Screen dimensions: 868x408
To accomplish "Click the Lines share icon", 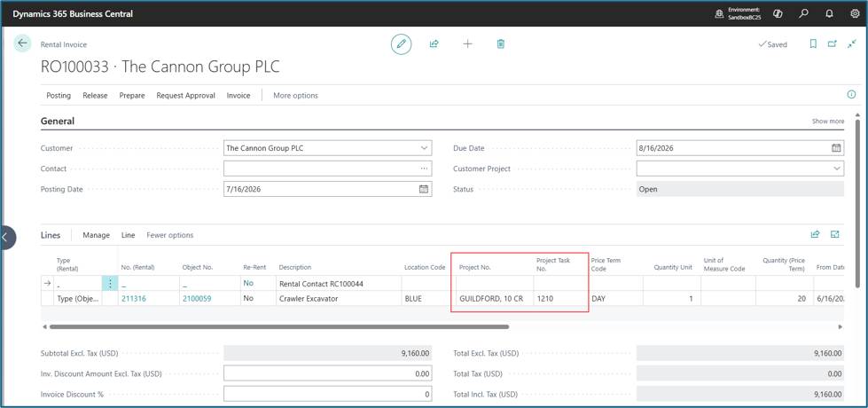I will [x=815, y=235].
